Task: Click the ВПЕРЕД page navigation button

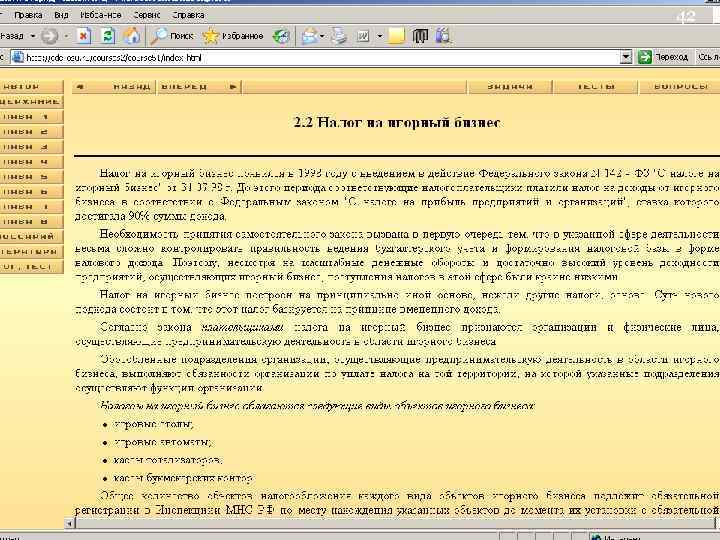Action: 199,87
